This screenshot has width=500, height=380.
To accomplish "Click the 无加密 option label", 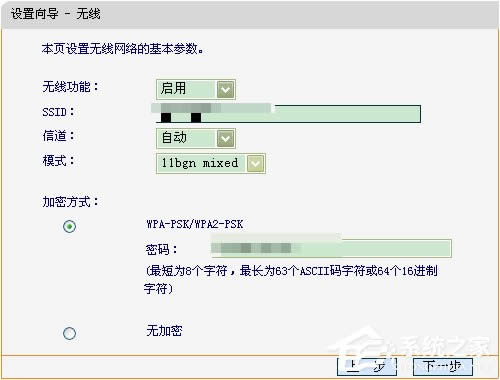I will coord(164,331).
